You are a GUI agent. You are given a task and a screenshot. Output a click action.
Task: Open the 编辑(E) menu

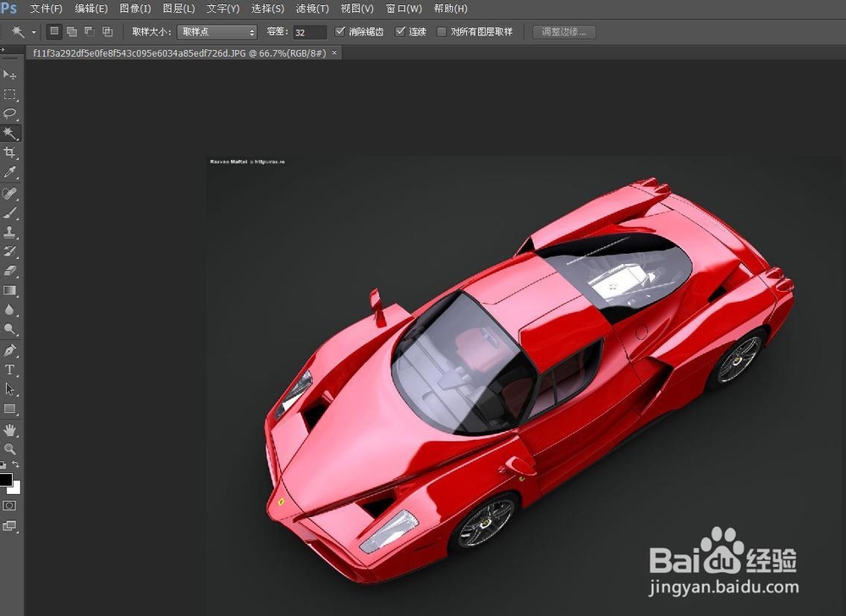pos(91,8)
